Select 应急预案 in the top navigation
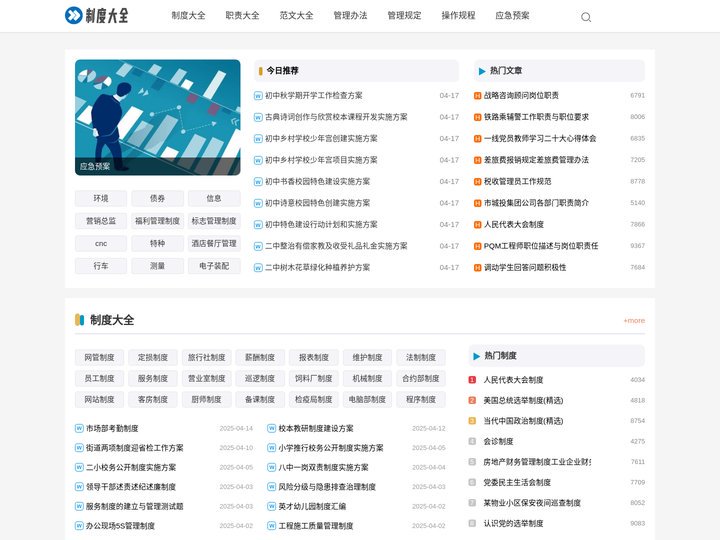 click(x=512, y=16)
